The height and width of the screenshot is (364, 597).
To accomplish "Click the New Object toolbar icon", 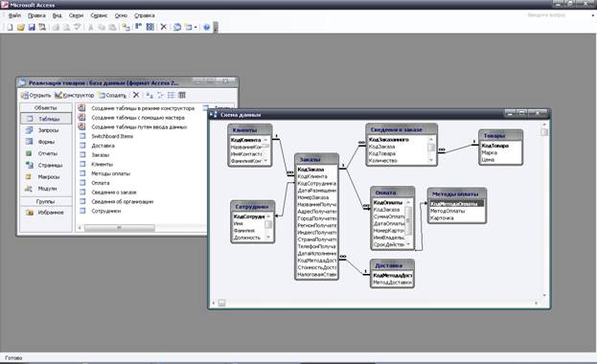I will point(189,27).
